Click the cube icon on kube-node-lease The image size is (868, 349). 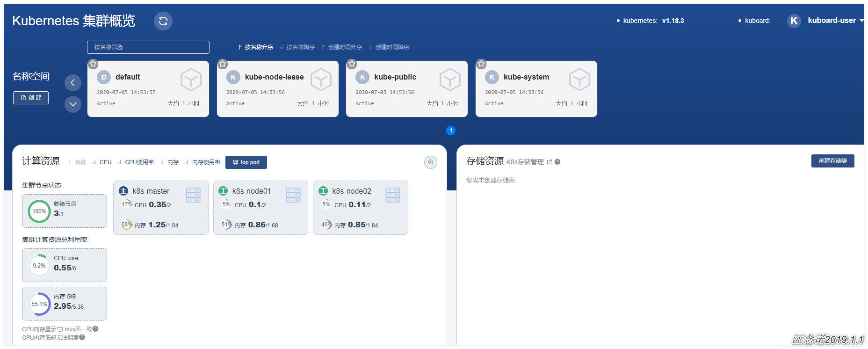(x=321, y=80)
